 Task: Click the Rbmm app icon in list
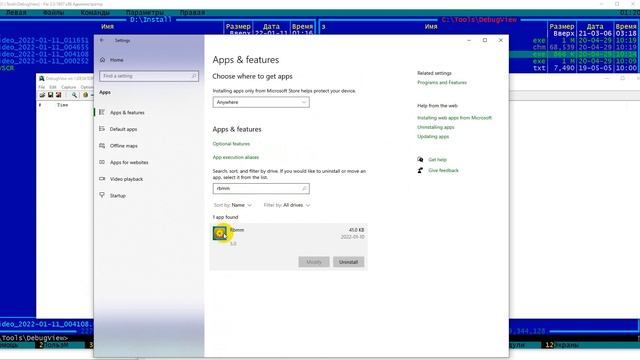pyautogui.click(x=220, y=233)
